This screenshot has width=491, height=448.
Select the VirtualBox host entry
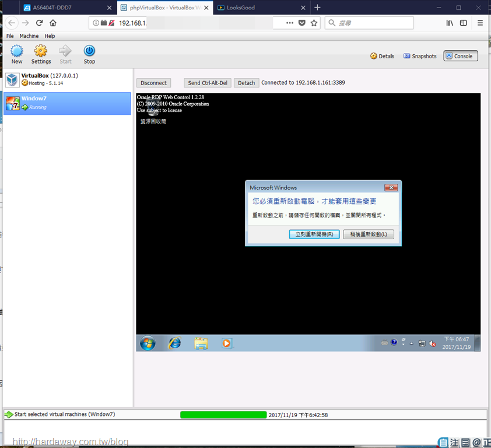click(67, 79)
